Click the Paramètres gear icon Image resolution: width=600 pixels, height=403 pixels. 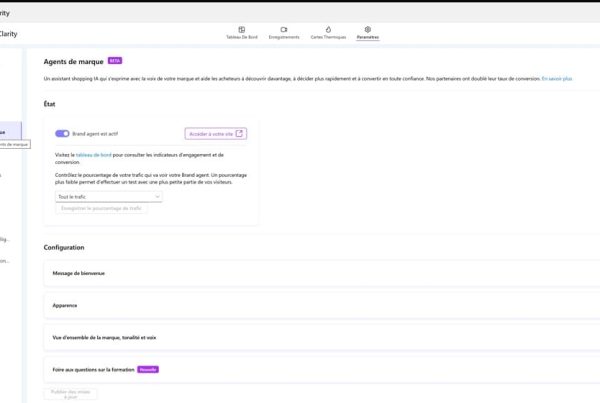368,29
